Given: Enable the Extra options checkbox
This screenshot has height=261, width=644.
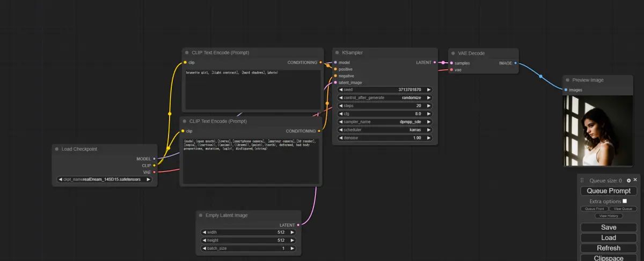Looking at the screenshot, I should click(625, 201).
